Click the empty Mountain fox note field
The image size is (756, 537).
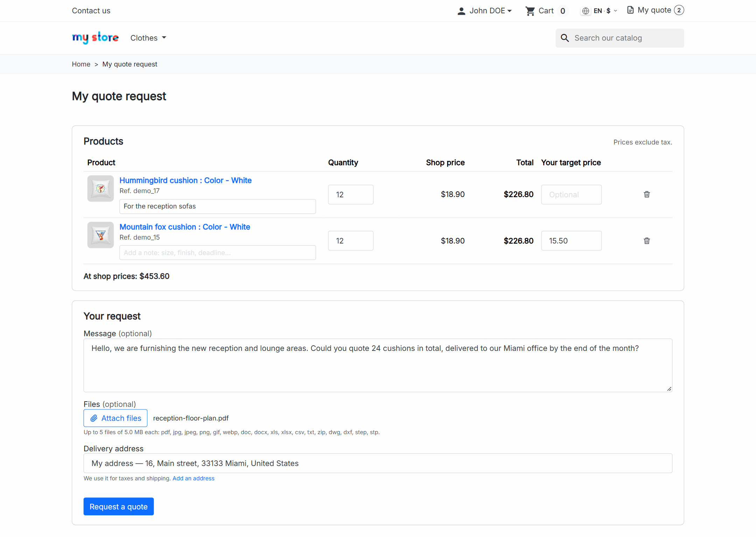[218, 253]
